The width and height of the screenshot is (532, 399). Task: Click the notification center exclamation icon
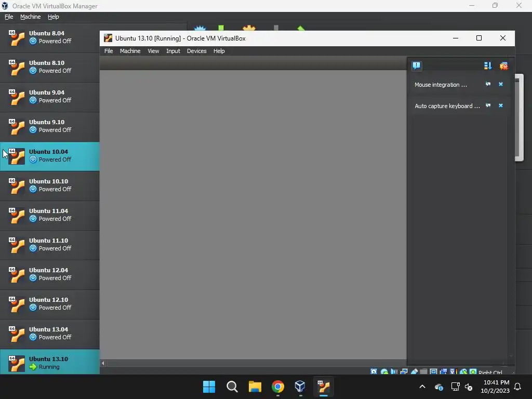pos(417,65)
